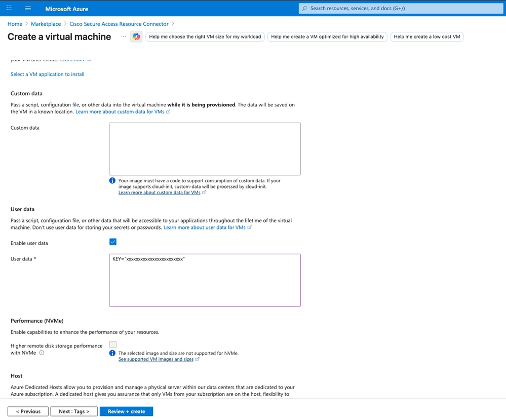The width and height of the screenshot is (506, 420).
Task: Enable higher remote disk storage performance with NVMe
Action: click(x=112, y=344)
